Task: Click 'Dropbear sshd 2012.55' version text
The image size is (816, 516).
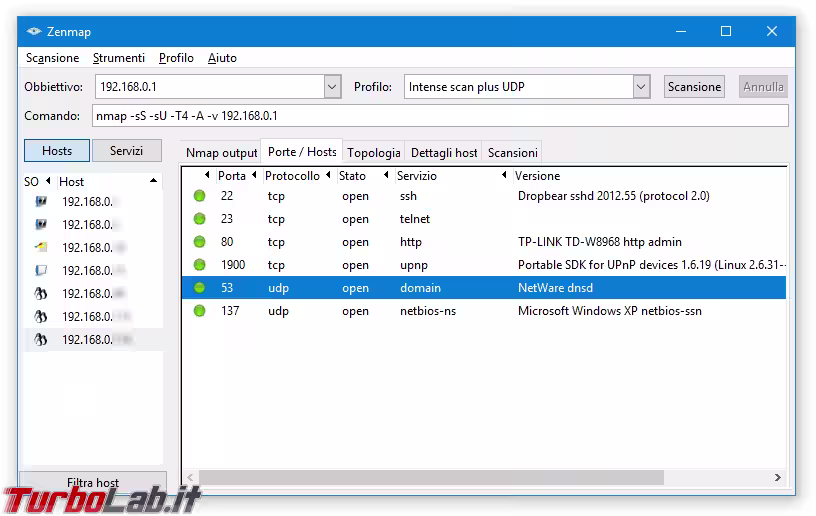Action: point(577,196)
